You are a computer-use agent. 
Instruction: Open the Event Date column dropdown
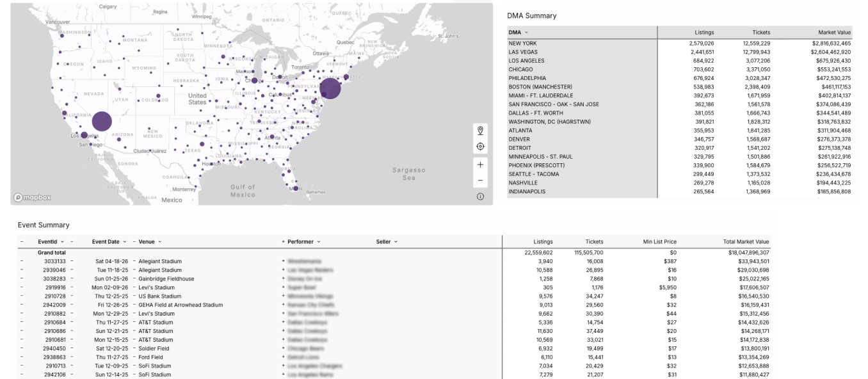point(125,241)
